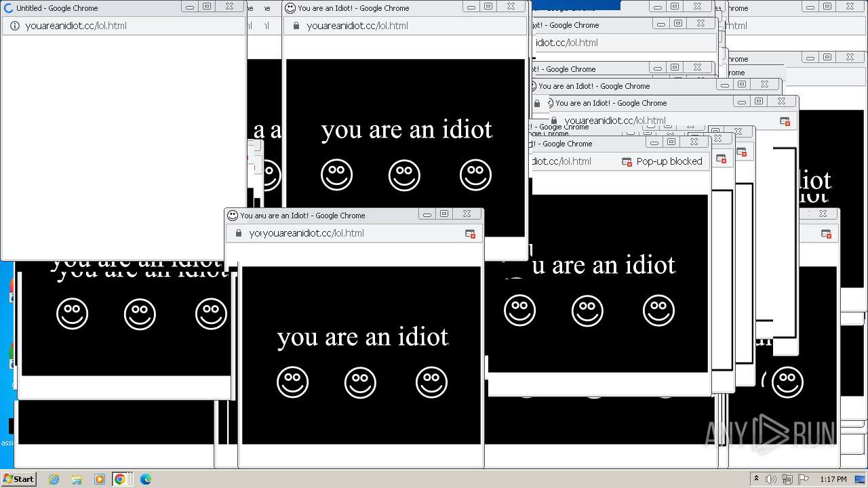Show hidden system tray icons arrow

coord(756,479)
